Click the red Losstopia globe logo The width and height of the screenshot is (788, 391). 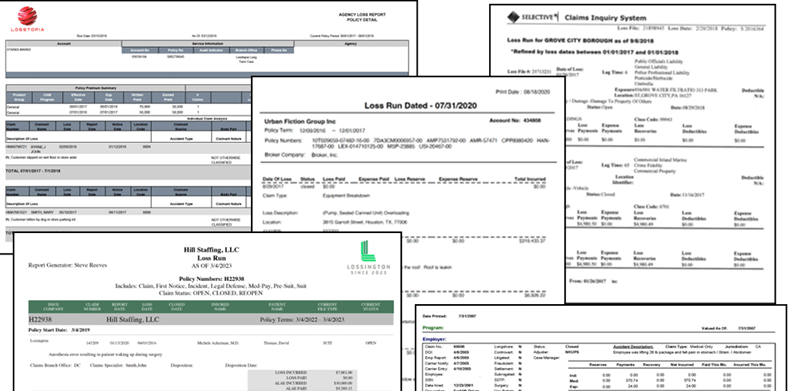27,16
